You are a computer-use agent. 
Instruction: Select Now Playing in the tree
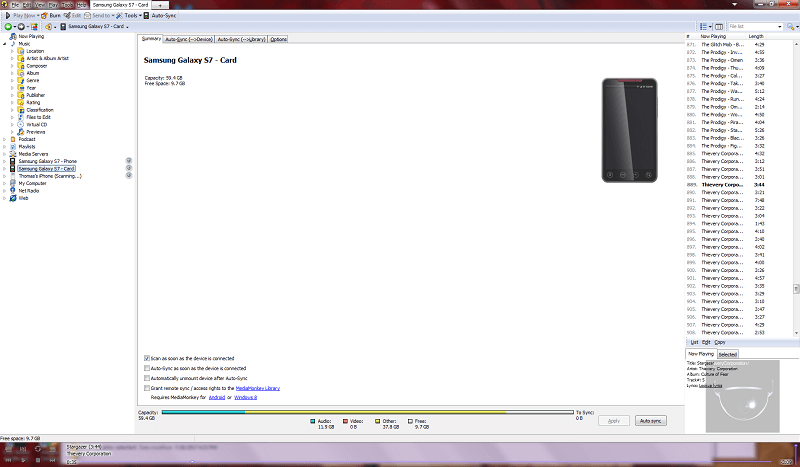[31, 37]
